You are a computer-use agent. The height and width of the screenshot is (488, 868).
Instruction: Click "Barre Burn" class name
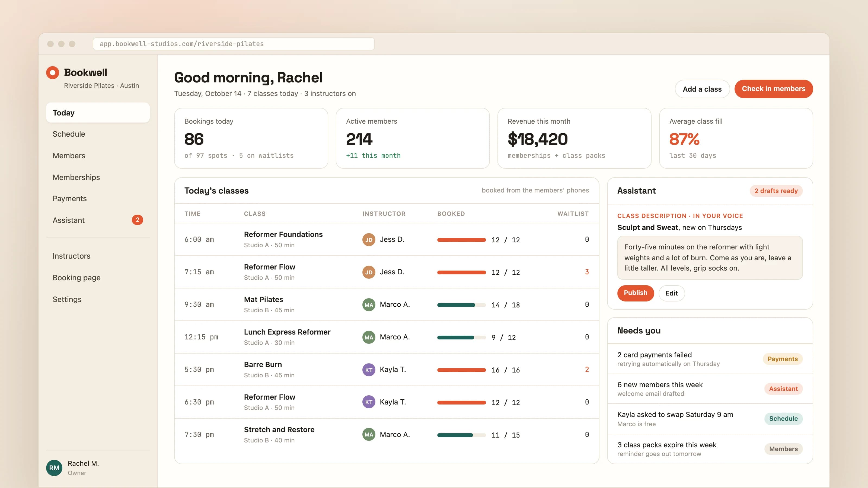point(263,365)
